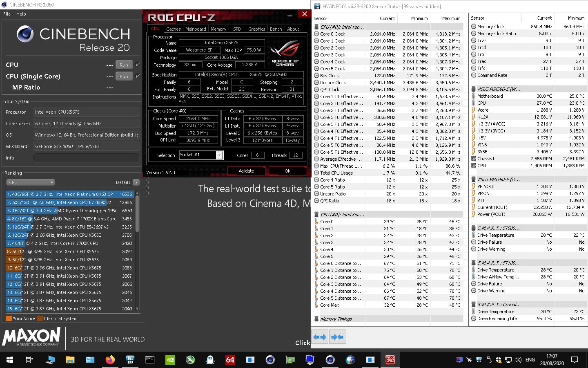Open the Command Prompt taskbar icon
The width and height of the screenshot is (588, 368).
click(x=150, y=360)
